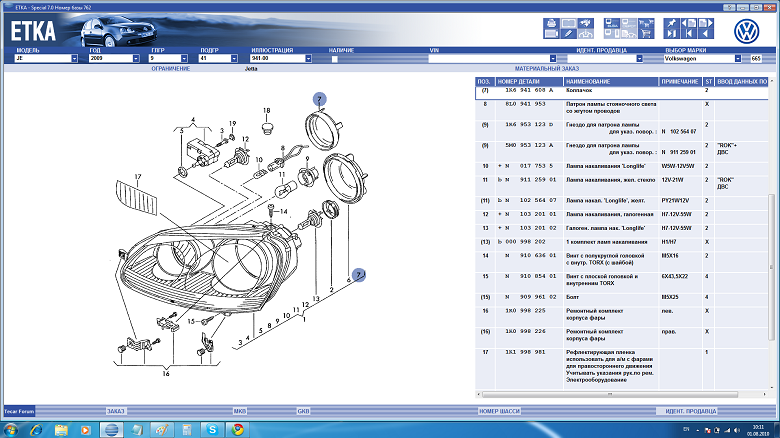Click the horizontal scrollbar under parts list
The image size is (780, 438).
tap(610, 394)
